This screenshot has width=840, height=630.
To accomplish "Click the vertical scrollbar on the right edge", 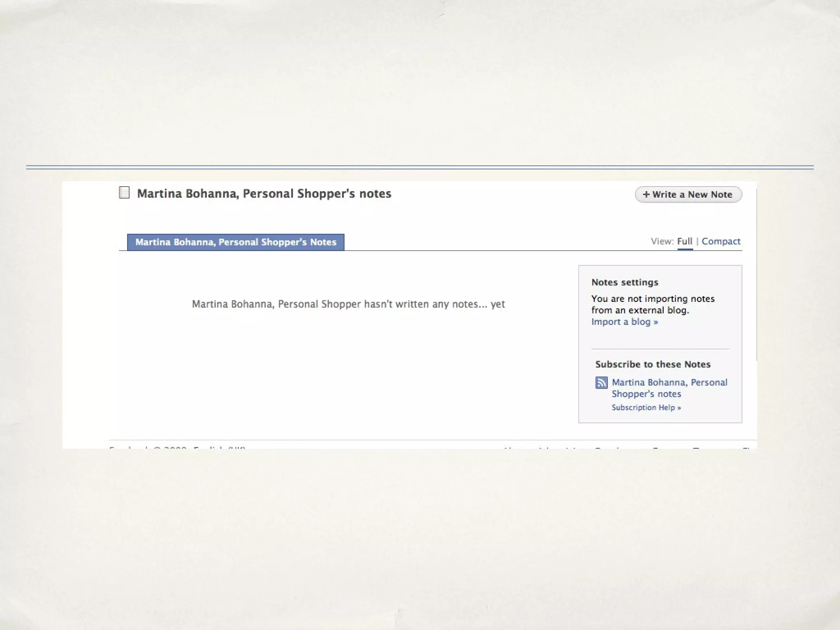I will (756, 275).
